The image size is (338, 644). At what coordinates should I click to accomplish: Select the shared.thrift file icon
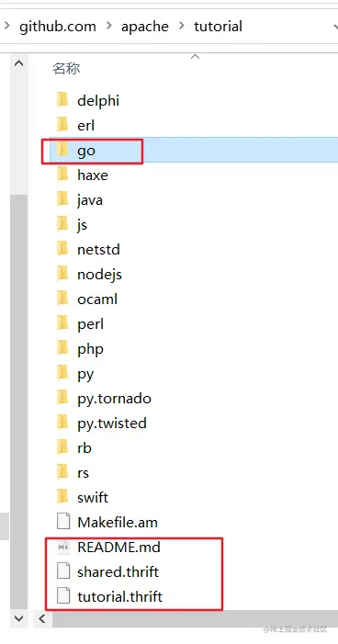tap(63, 571)
